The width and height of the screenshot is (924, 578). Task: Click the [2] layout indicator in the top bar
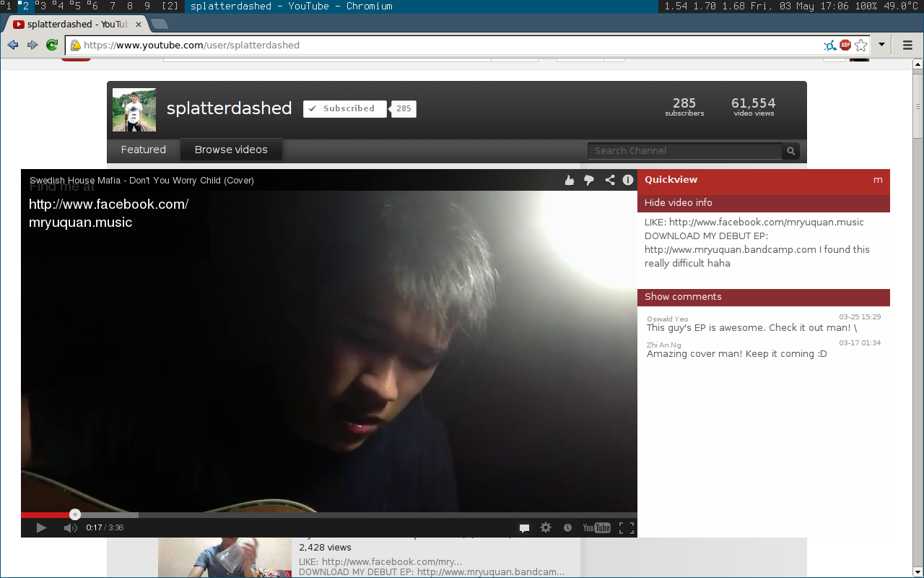[x=170, y=6]
